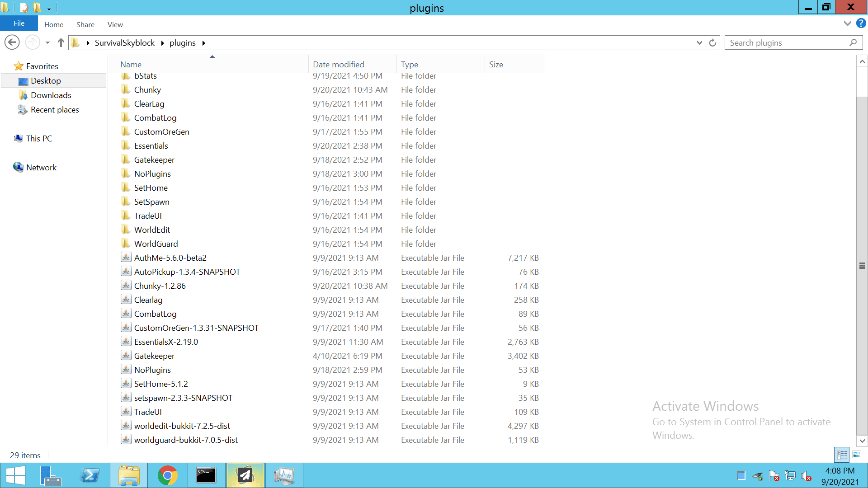Open the File menu
The height and width of the screenshot is (488, 868).
point(19,23)
